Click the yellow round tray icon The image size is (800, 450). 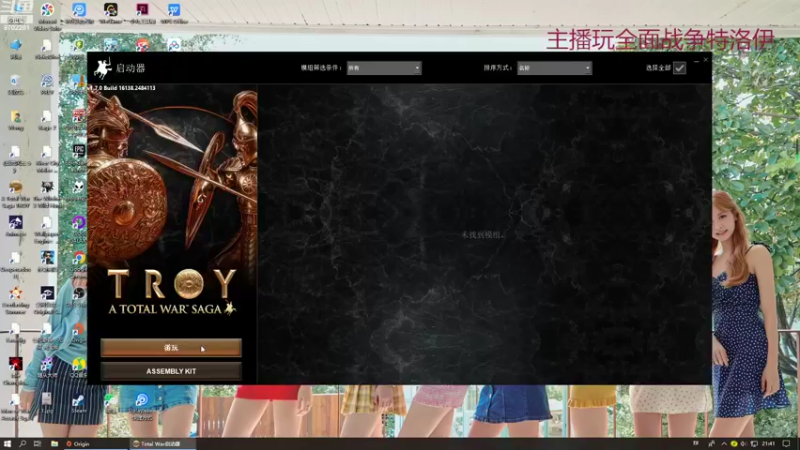tap(734, 443)
